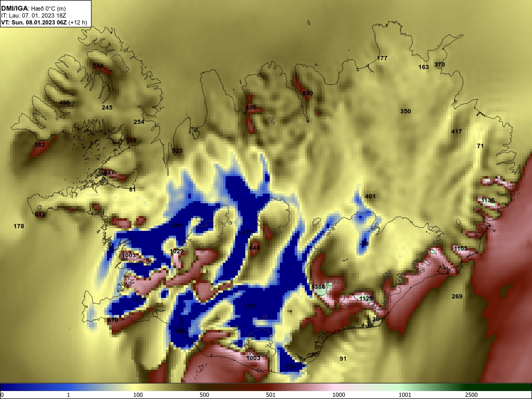Click the map value 417
Image resolution: width=532 pixels, height=399 pixels.
(456, 131)
